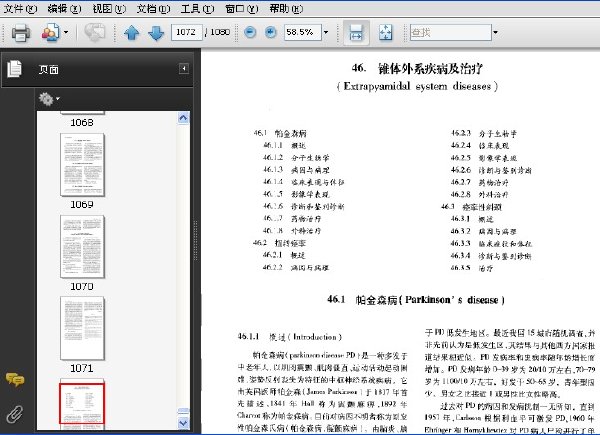Click contents entry 46.2.3 分子生物学

(484, 134)
